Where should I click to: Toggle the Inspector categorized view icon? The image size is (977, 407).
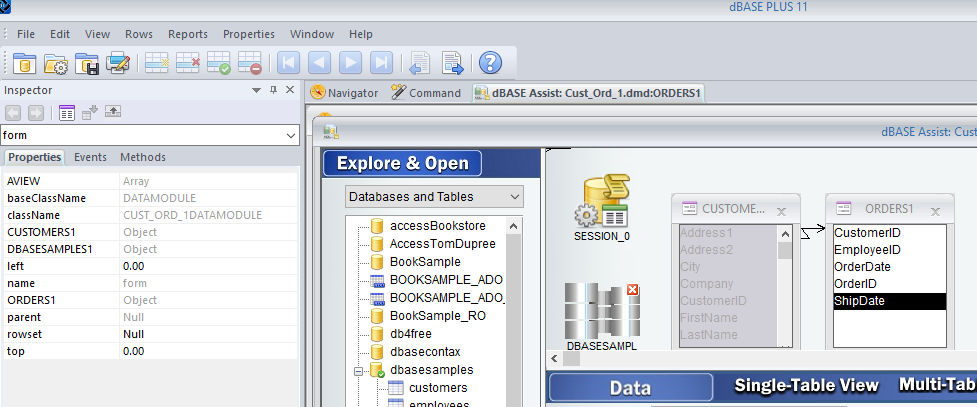(x=67, y=112)
